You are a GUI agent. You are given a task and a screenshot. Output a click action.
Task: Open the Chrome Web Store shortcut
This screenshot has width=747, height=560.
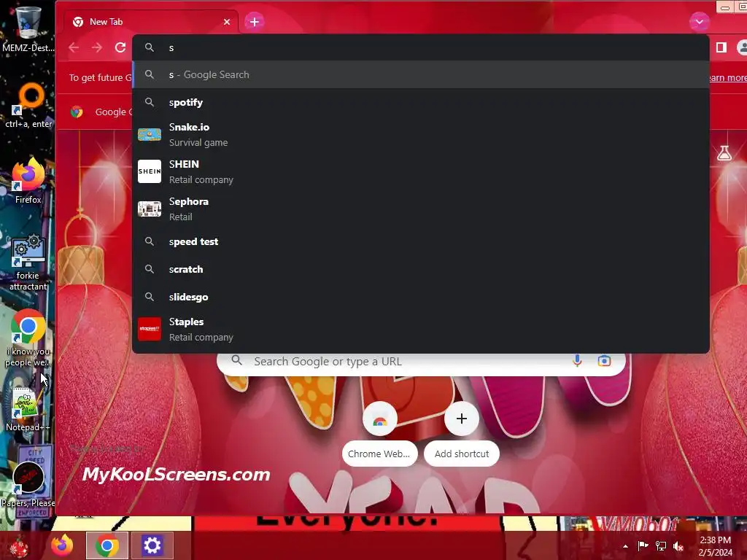pos(379,433)
